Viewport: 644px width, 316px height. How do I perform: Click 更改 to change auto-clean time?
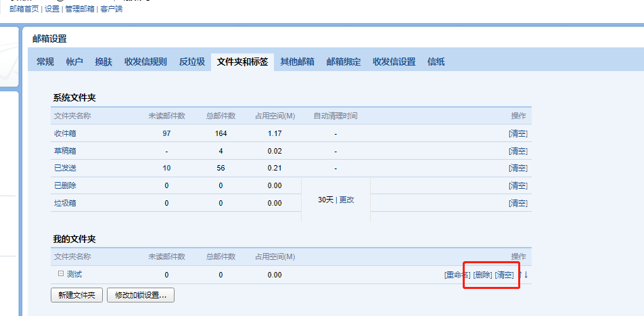coord(346,200)
